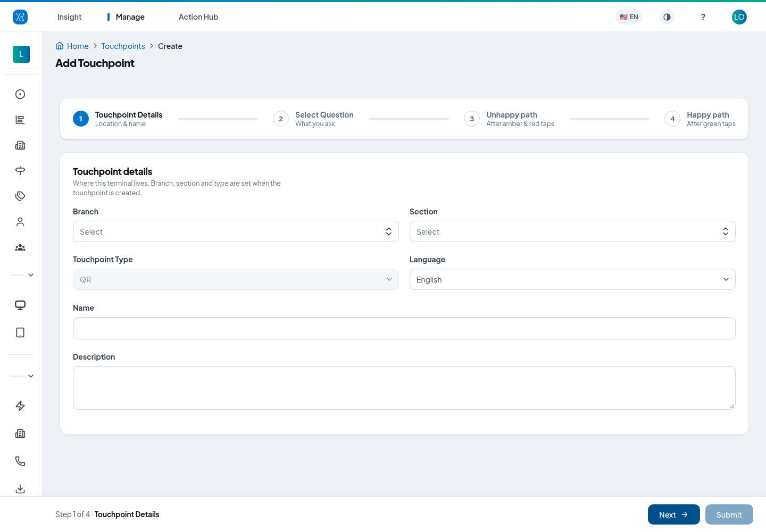Click the Next button

674,514
